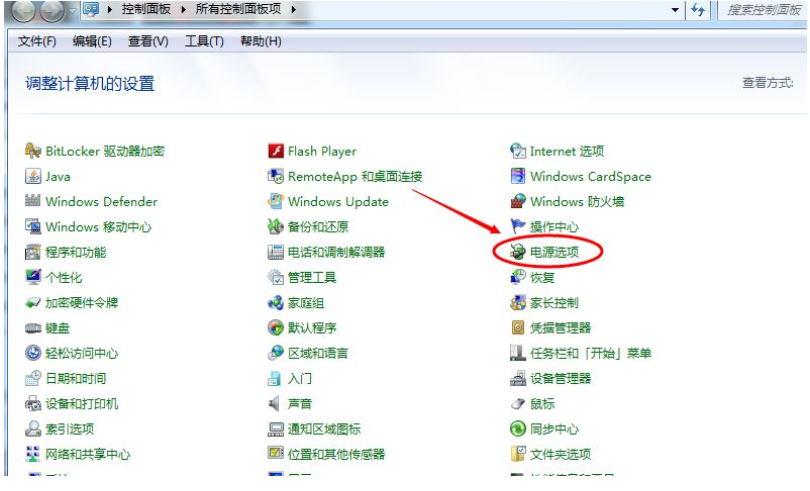Screen dimensions: 810x491
Task: Open the Java control panel icon
Action: pos(33,177)
